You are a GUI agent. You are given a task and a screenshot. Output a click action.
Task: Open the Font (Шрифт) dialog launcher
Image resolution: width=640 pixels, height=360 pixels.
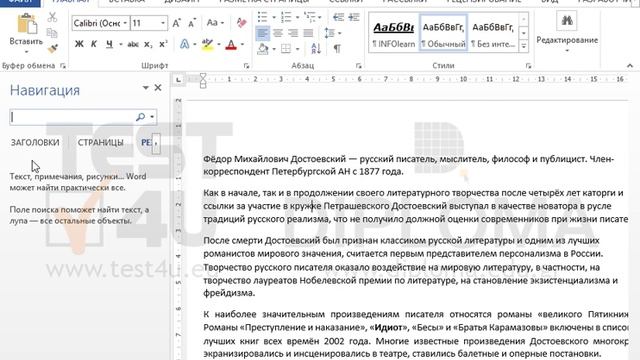tap(246, 66)
